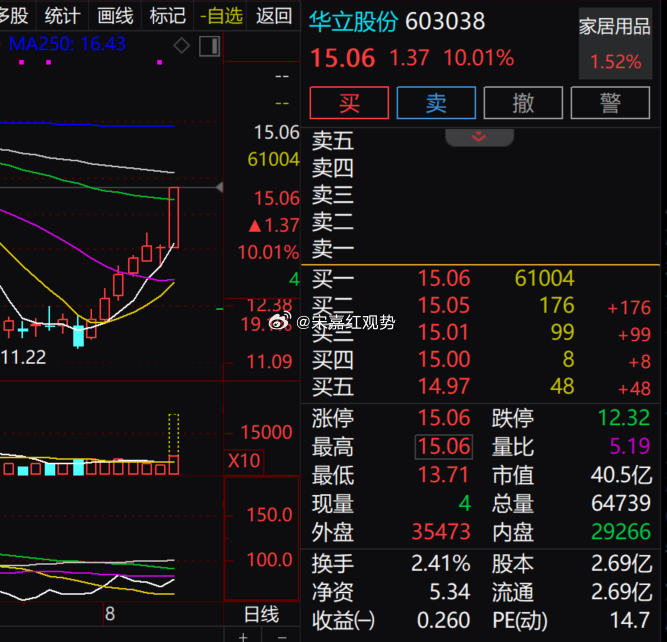Click the red 买 buy button
Viewport: 667px width, 642px height.
349,103
